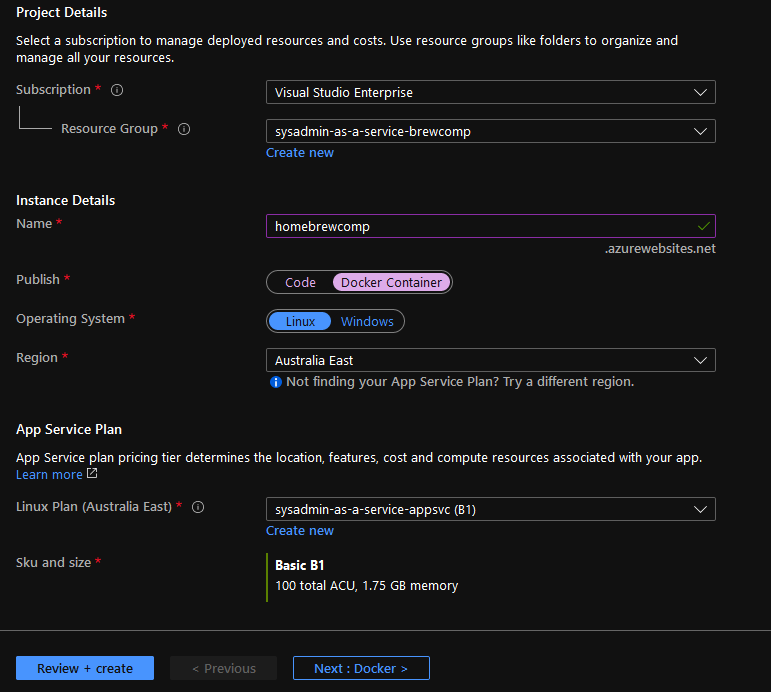Click the Review + create button
The height and width of the screenshot is (692, 771).
pyautogui.click(x=85, y=668)
